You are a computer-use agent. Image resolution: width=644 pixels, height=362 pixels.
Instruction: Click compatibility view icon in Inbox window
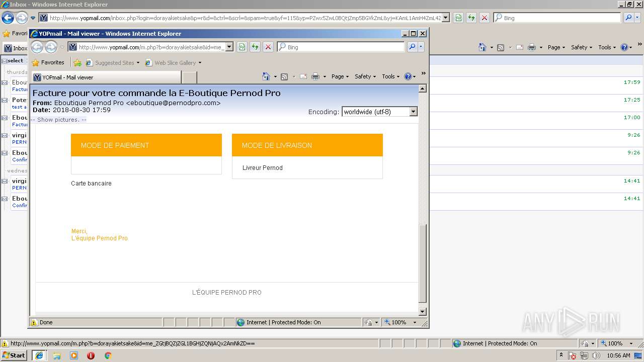point(458,18)
